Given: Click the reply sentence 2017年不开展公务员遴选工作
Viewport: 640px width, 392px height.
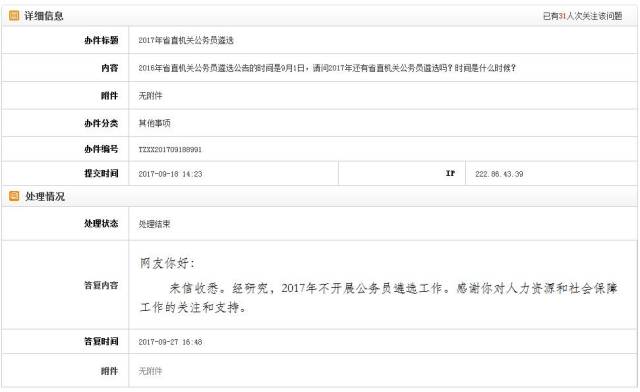Looking at the screenshot, I should click(x=362, y=288).
